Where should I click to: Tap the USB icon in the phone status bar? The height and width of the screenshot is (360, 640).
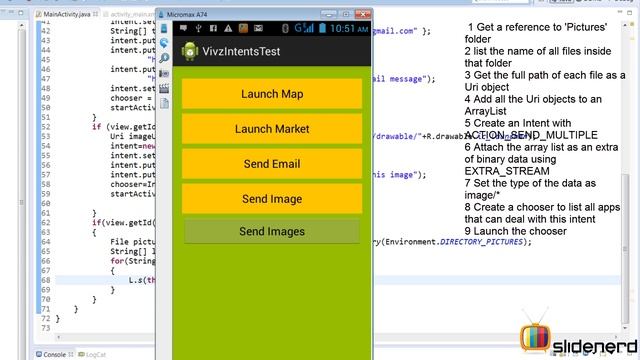coord(198,28)
